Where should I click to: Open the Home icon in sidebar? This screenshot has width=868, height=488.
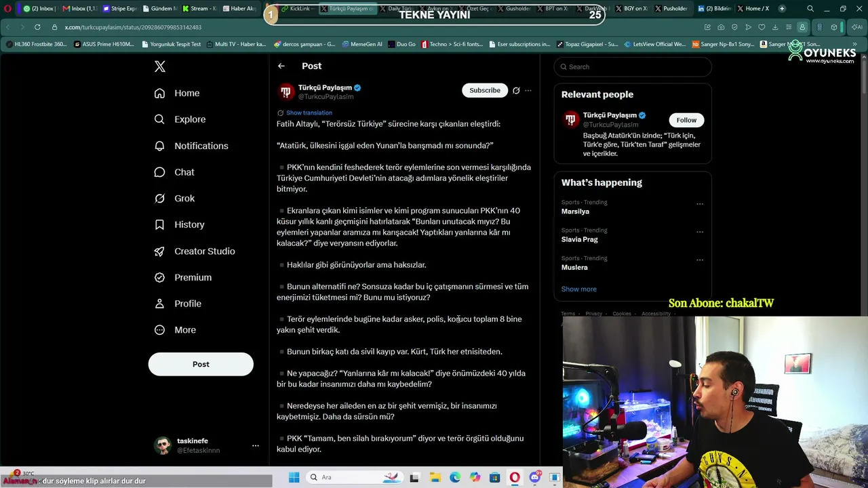[159, 93]
